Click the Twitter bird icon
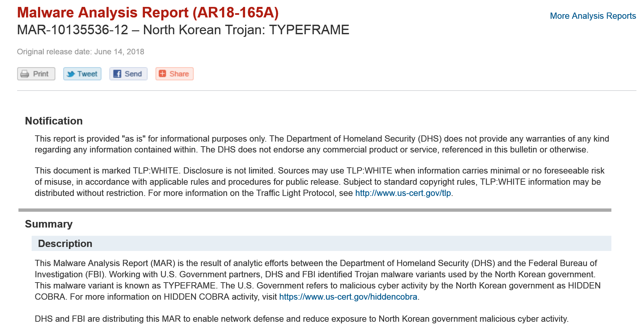This screenshot has width=644, height=327. coord(70,74)
